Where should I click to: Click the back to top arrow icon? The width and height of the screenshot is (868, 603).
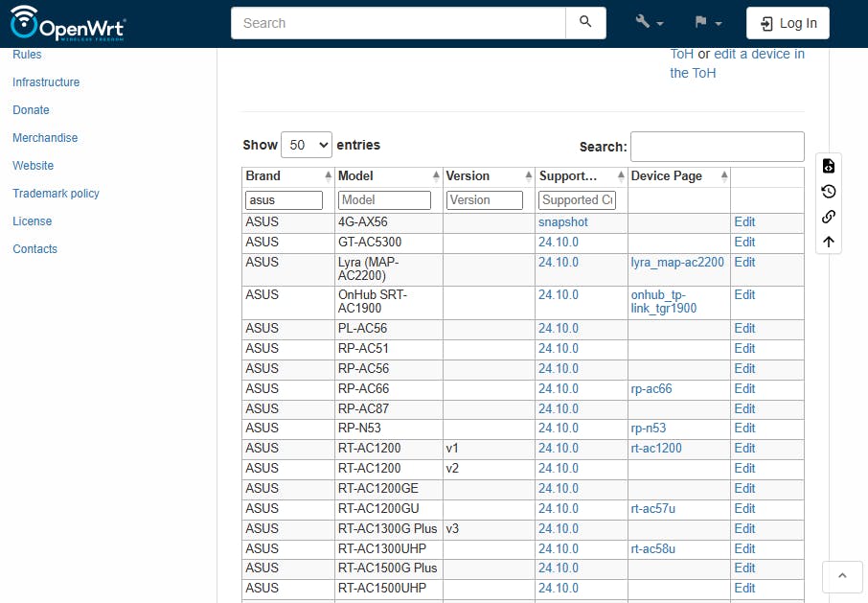point(829,242)
